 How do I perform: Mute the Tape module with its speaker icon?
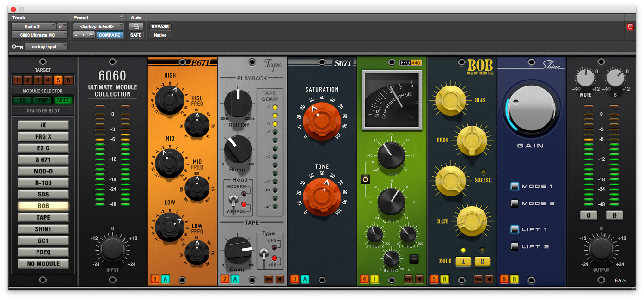point(280,279)
